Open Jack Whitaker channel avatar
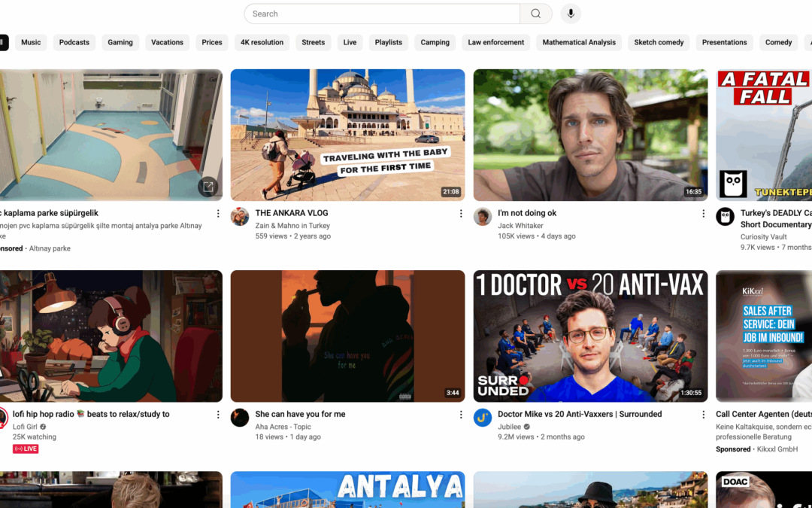 [483, 217]
